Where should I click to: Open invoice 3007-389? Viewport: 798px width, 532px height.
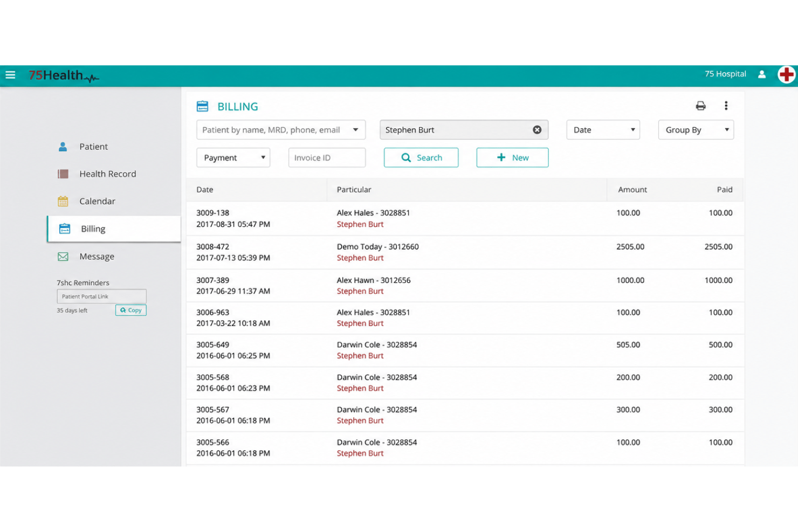tap(212, 280)
